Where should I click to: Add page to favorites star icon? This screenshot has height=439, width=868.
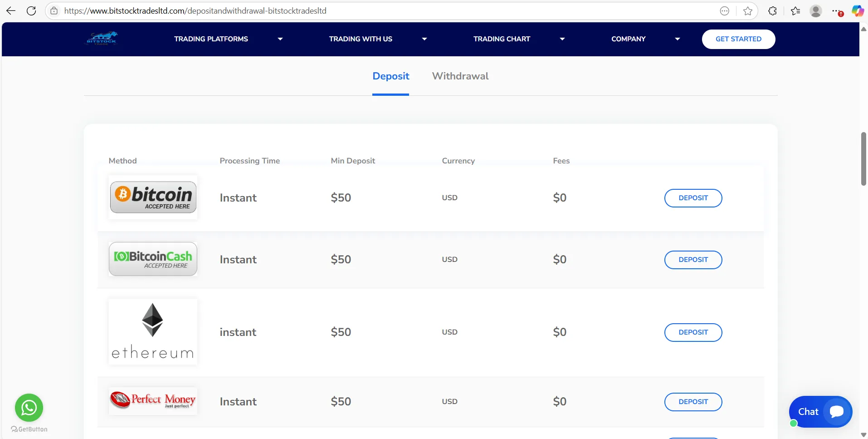click(748, 11)
